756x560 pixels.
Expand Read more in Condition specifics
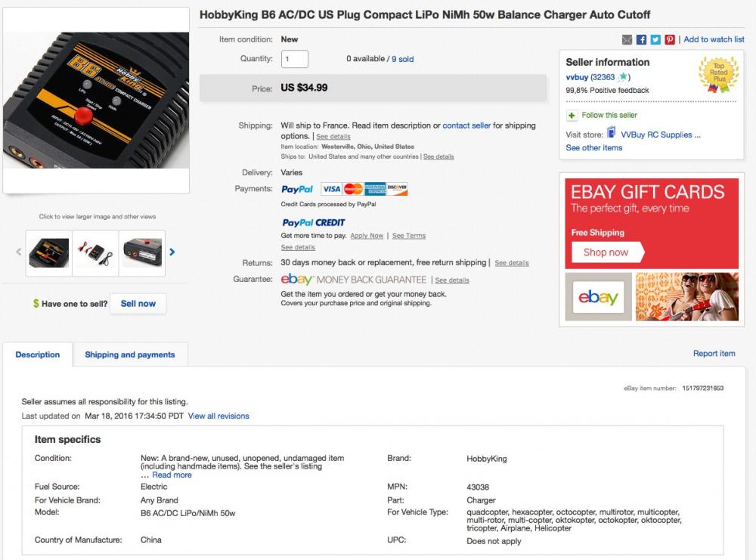coord(172,475)
